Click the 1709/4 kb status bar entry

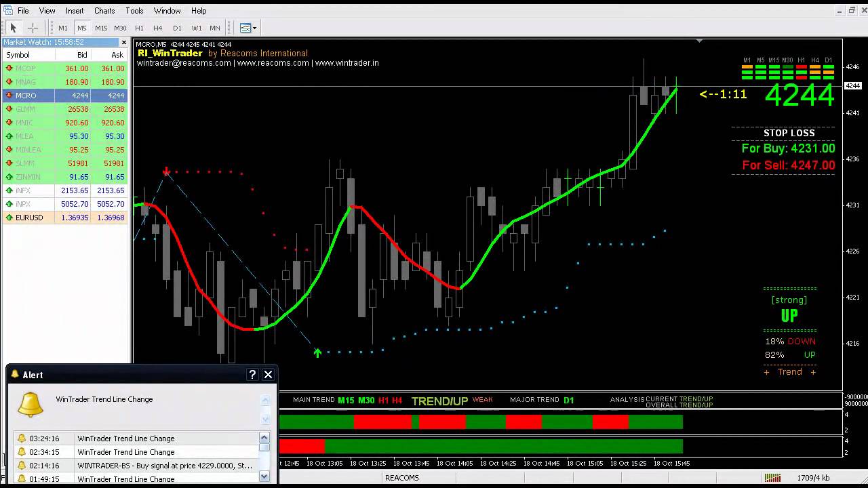click(x=813, y=478)
